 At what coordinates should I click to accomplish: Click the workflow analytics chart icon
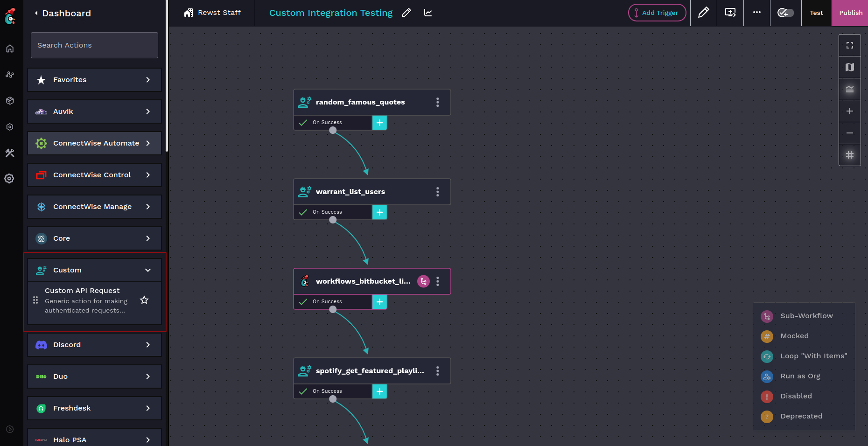[x=427, y=13]
